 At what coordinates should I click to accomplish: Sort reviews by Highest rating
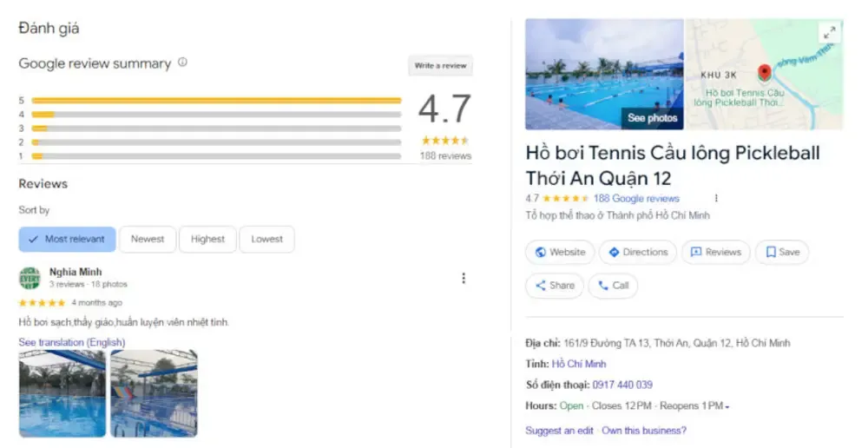click(x=207, y=239)
